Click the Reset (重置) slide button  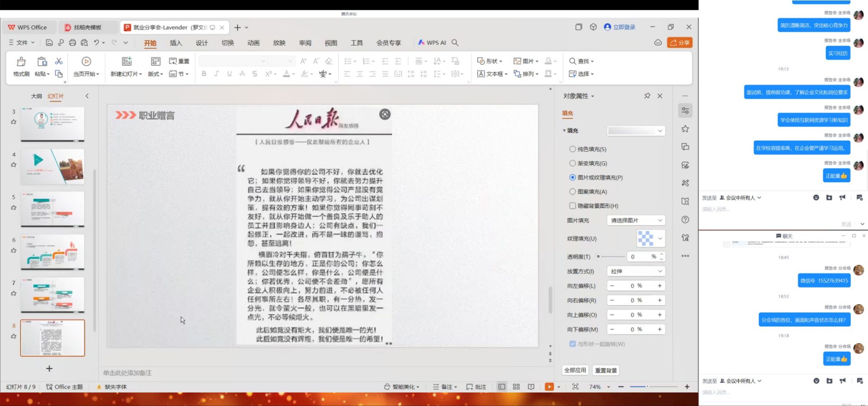(179, 61)
